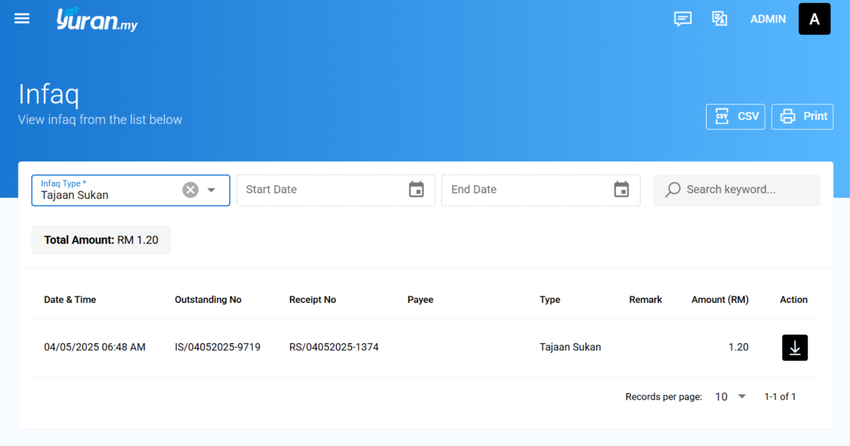Viewport: 850px width, 446px height.
Task: Open the chat messages icon
Action: (682, 19)
